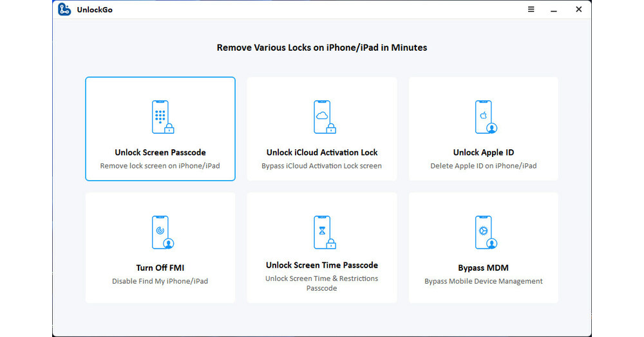This screenshot has width=644, height=337.
Task: Click the Screen Time hourglass icon
Action: pyautogui.click(x=322, y=232)
